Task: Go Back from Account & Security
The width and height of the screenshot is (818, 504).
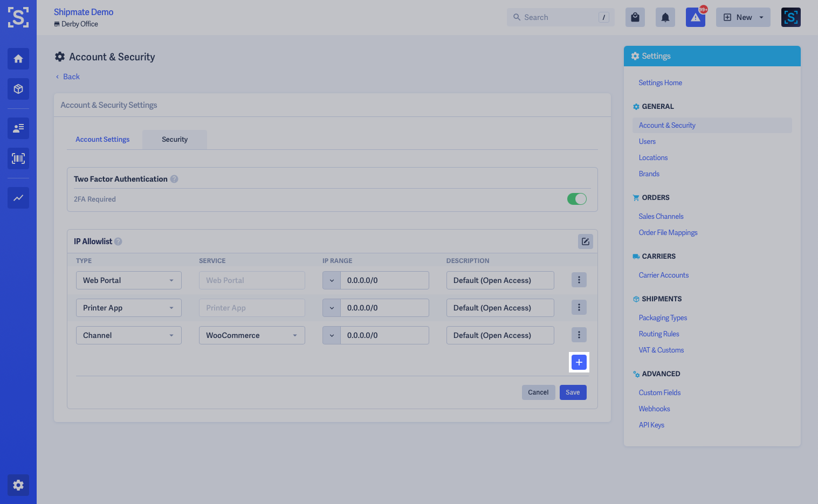Action: [x=67, y=77]
